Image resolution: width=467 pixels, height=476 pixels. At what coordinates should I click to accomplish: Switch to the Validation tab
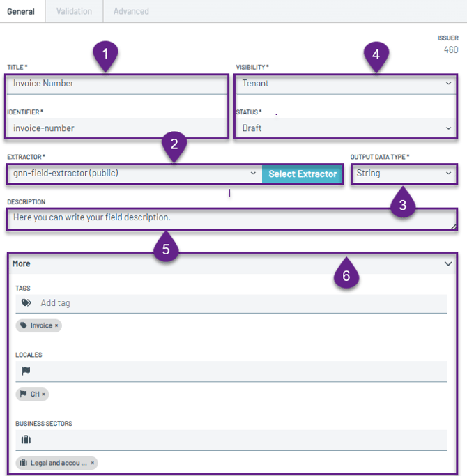click(74, 11)
